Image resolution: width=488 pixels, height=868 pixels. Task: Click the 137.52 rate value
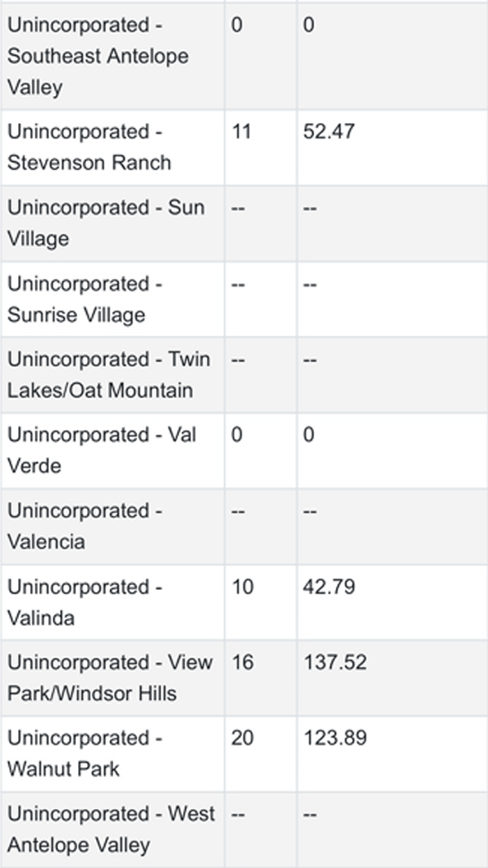point(335,662)
